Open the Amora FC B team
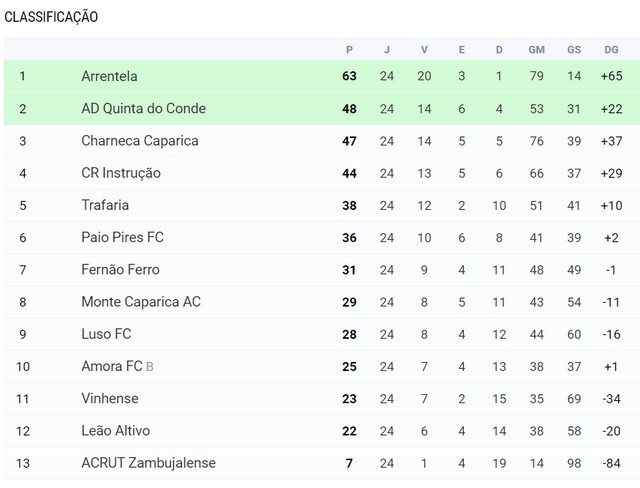 pos(117,366)
